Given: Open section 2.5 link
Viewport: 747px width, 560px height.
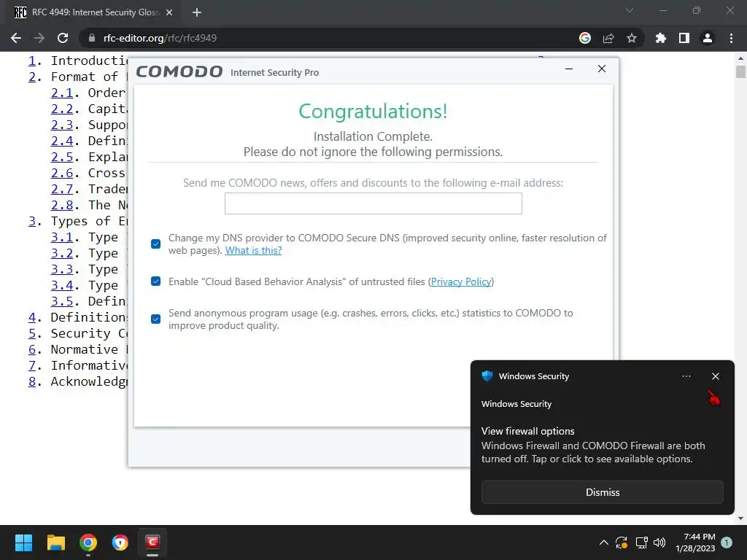Looking at the screenshot, I should click(62, 157).
